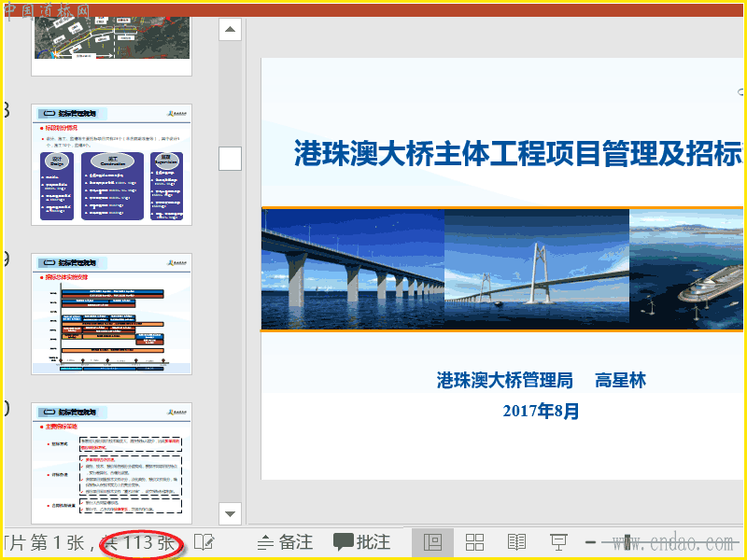Toggle the 备注 notes pane
Viewport: 747px width, 560px height.
pyautogui.click(x=286, y=542)
